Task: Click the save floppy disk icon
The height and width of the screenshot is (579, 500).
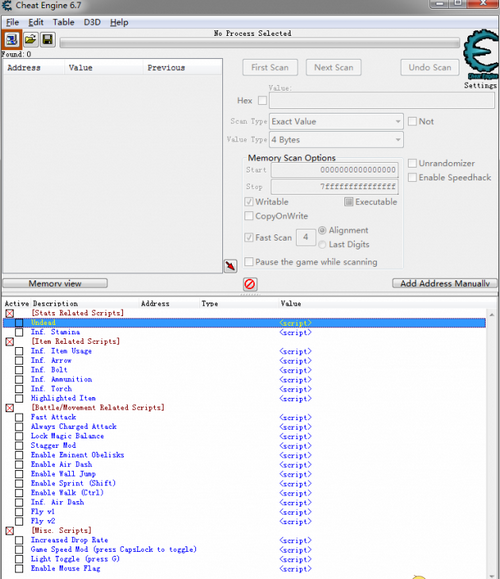Action: pos(48,39)
